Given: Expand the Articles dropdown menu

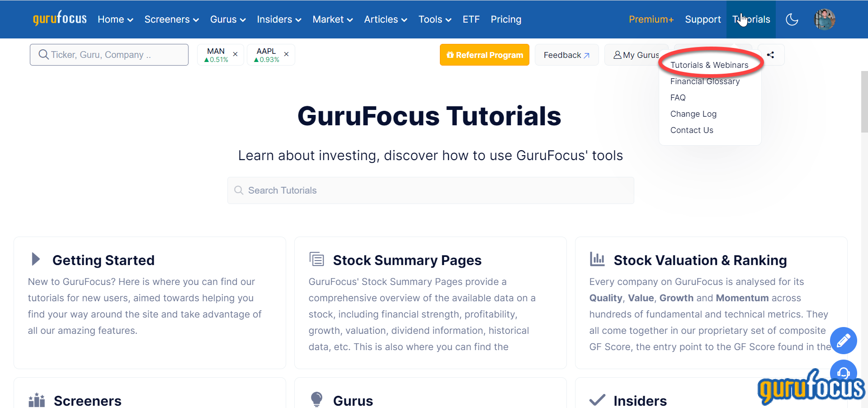Looking at the screenshot, I should coord(386,19).
